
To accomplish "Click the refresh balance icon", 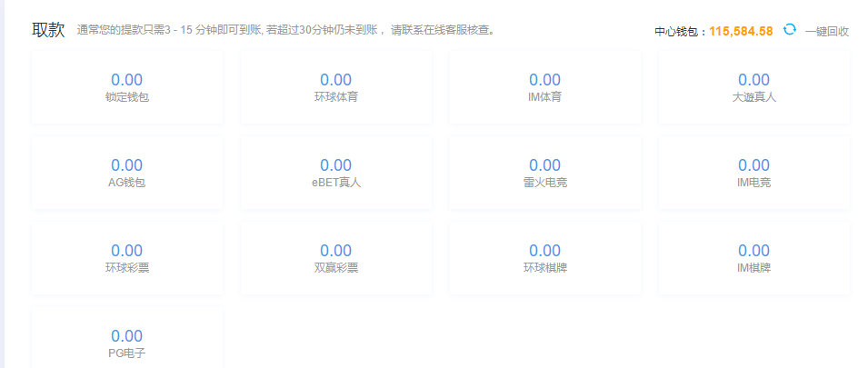I will 790,29.
